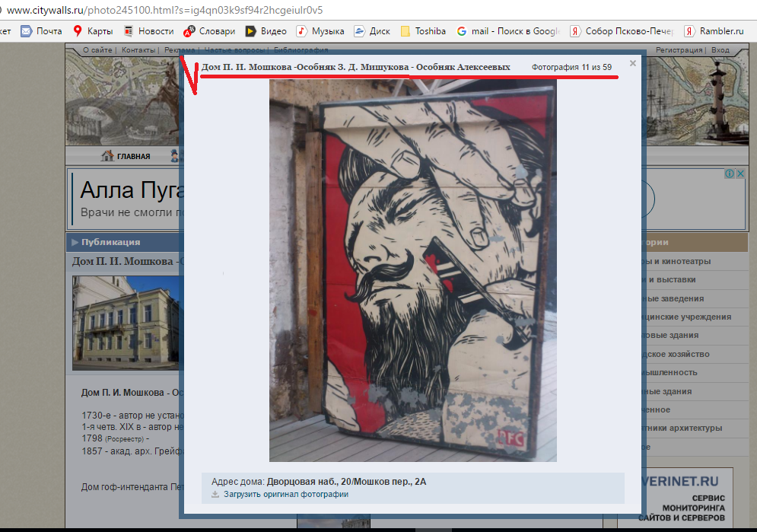The image size is (757, 532).
Task: Click the Загрузить оригинал фотографии link
Action: [x=286, y=495]
